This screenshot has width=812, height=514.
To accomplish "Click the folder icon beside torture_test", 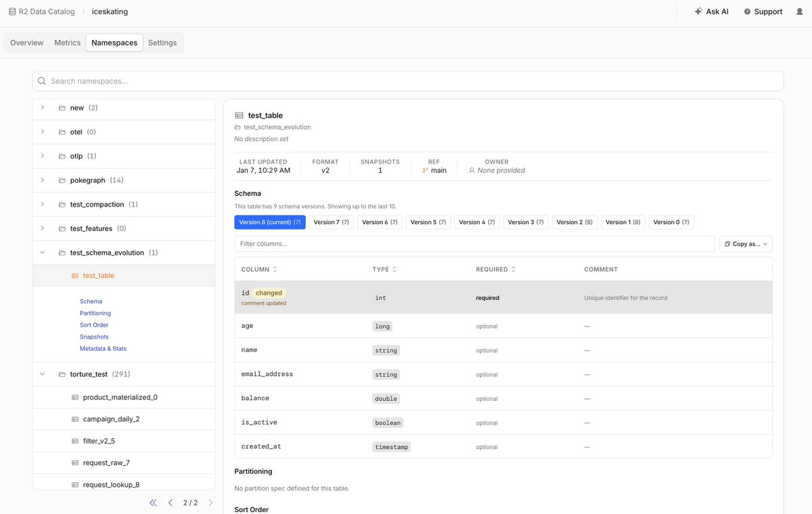I will [x=62, y=374].
